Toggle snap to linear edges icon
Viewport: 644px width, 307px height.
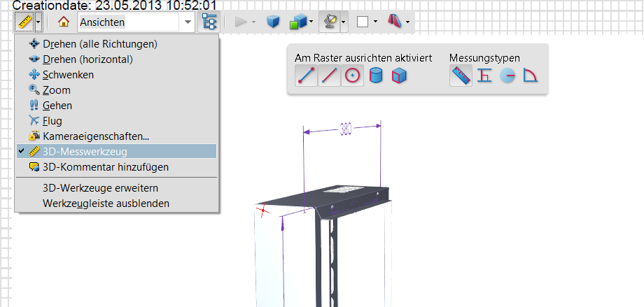[x=330, y=76]
